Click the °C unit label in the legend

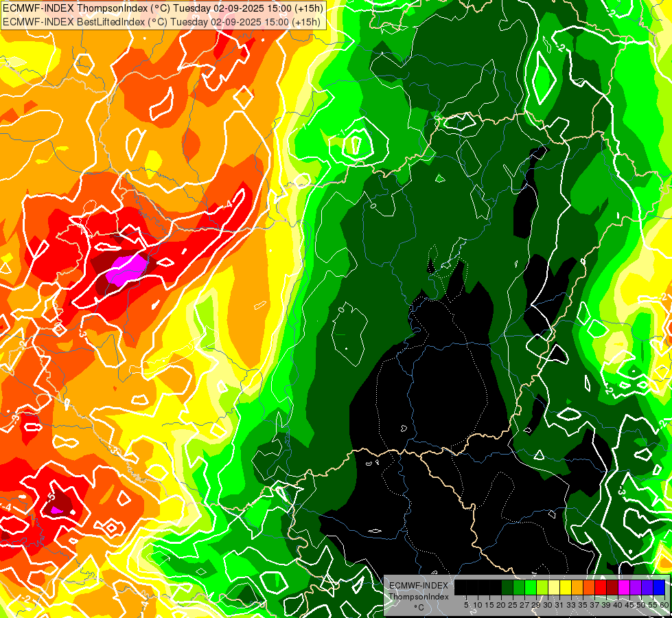(419, 608)
